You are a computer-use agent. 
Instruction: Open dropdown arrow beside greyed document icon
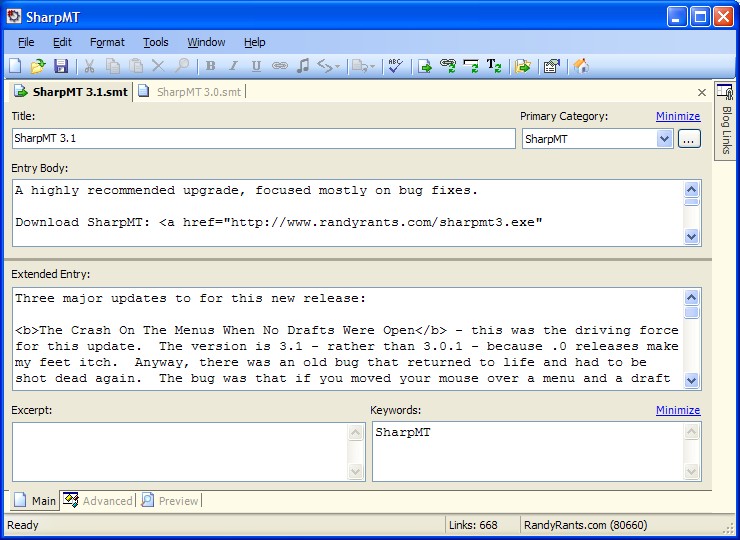tap(373, 67)
